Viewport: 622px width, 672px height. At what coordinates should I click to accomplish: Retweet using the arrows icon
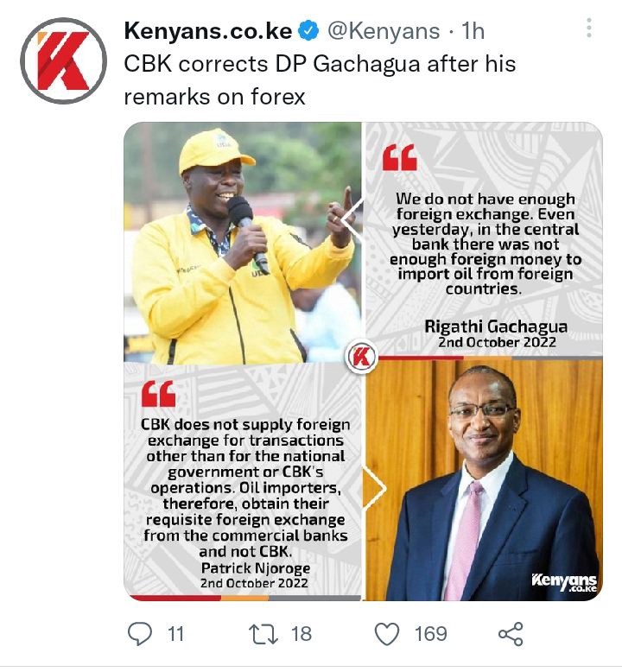[x=263, y=634]
